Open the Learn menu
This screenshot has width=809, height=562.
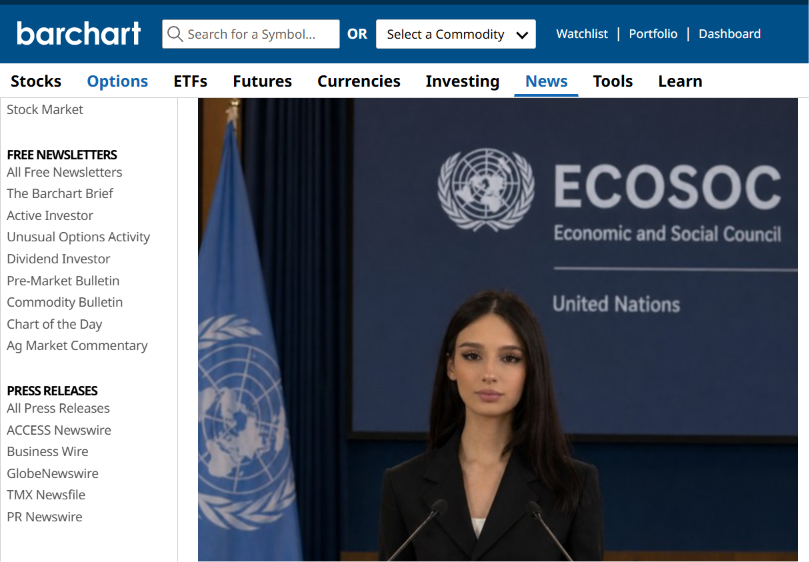point(680,81)
